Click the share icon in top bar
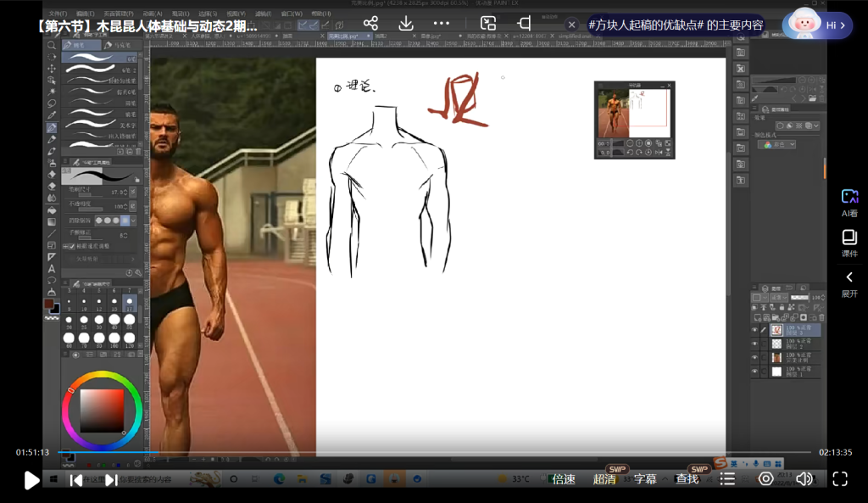The image size is (868, 503). point(370,24)
